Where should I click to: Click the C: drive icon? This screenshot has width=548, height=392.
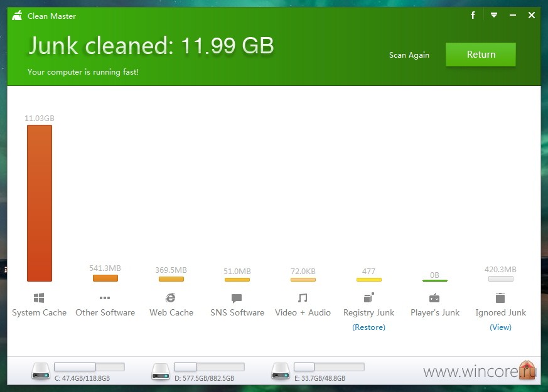[41, 371]
